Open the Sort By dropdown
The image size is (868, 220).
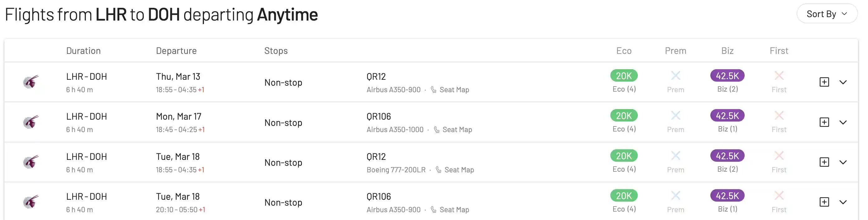click(x=827, y=14)
